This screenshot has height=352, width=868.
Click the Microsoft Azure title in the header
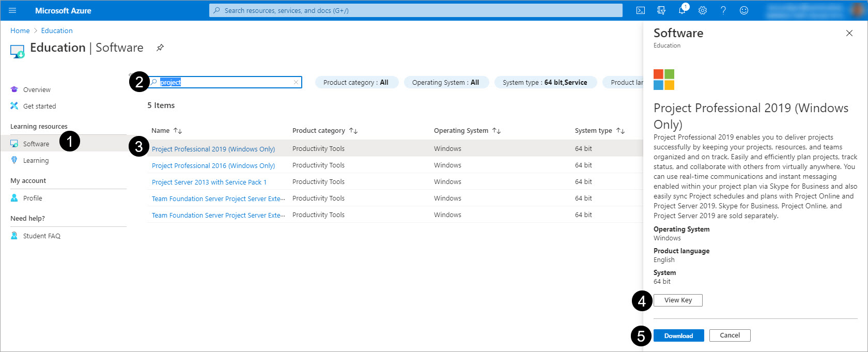63,10
